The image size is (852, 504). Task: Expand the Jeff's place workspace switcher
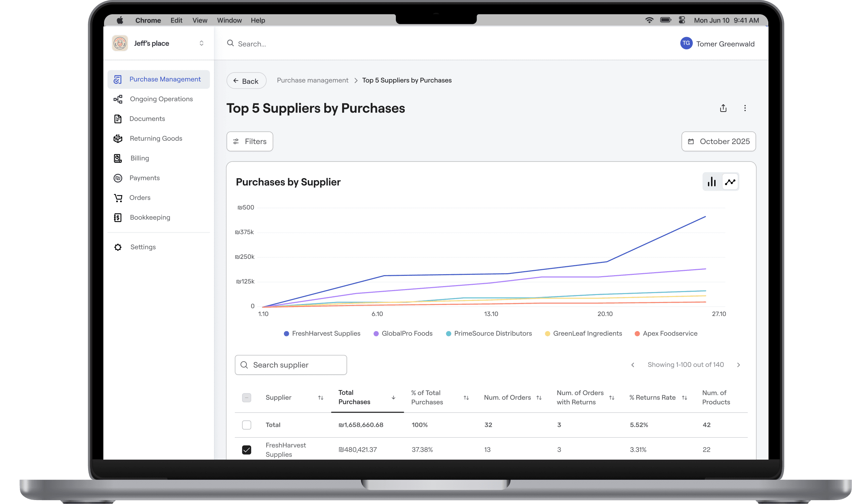[201, 43]
